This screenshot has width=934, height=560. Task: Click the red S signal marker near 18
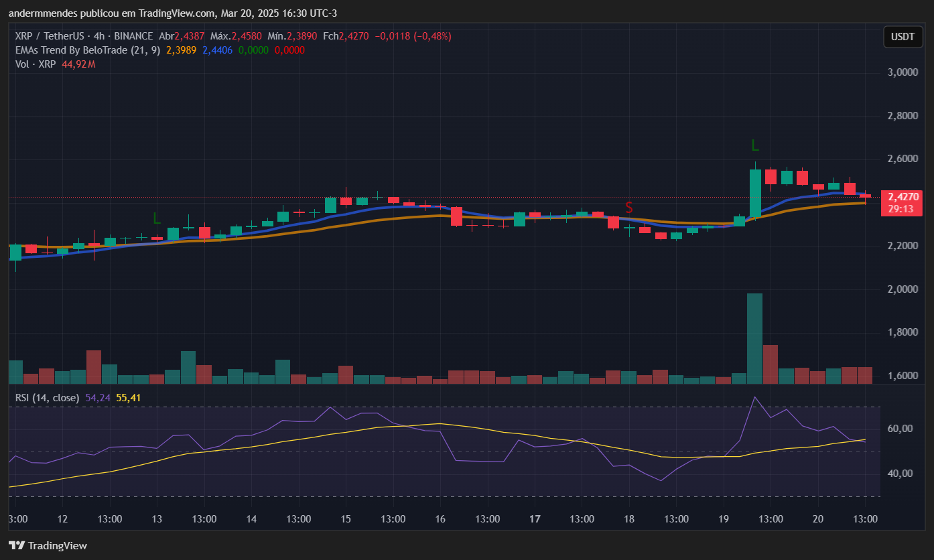tap(629, 207)
